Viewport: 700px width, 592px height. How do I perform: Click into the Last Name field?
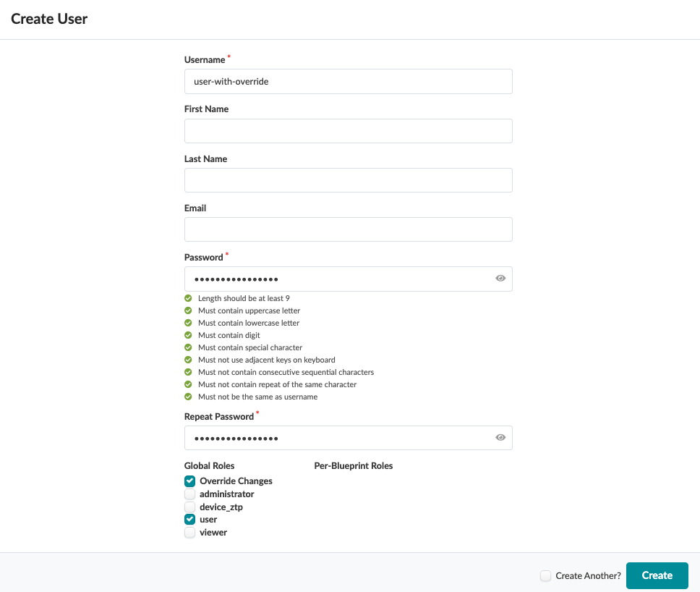pos(348,180)
